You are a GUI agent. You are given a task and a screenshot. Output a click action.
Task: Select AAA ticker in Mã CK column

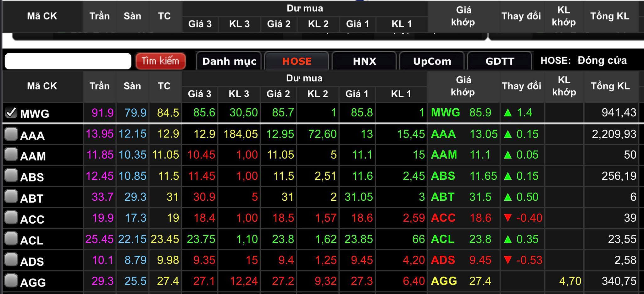pyautogui.click(x=32, y=135)
